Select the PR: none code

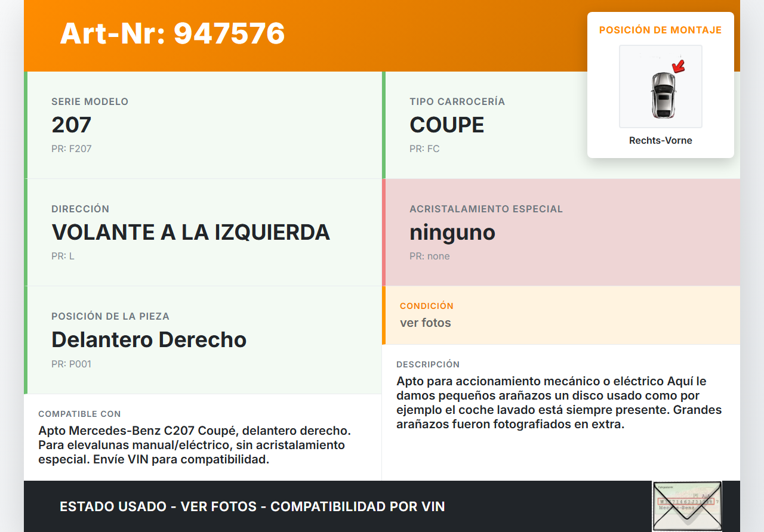(x=430, y=256)
